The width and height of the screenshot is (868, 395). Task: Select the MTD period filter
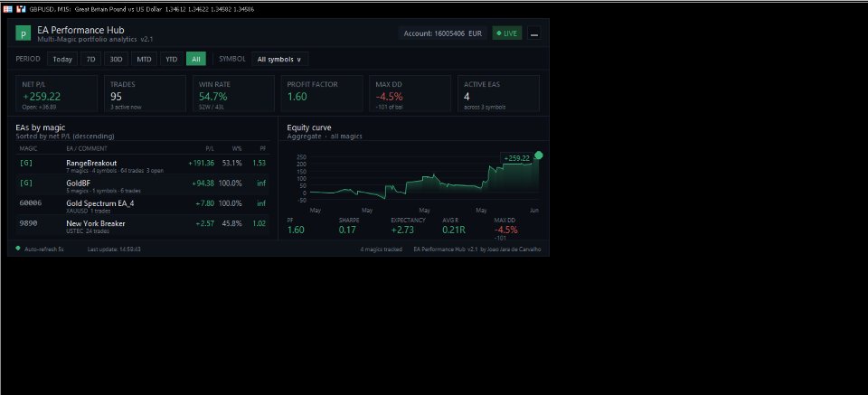coord(144,59)
